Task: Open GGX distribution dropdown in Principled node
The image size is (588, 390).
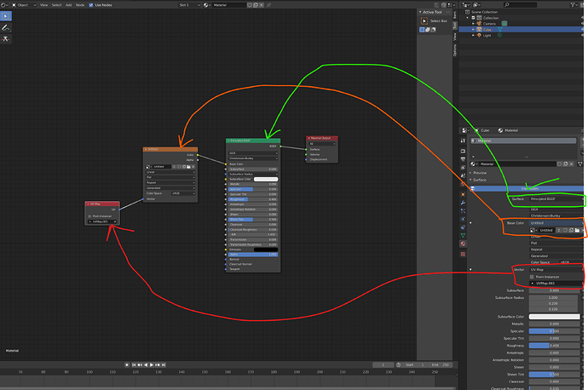Action: (253, 153)
